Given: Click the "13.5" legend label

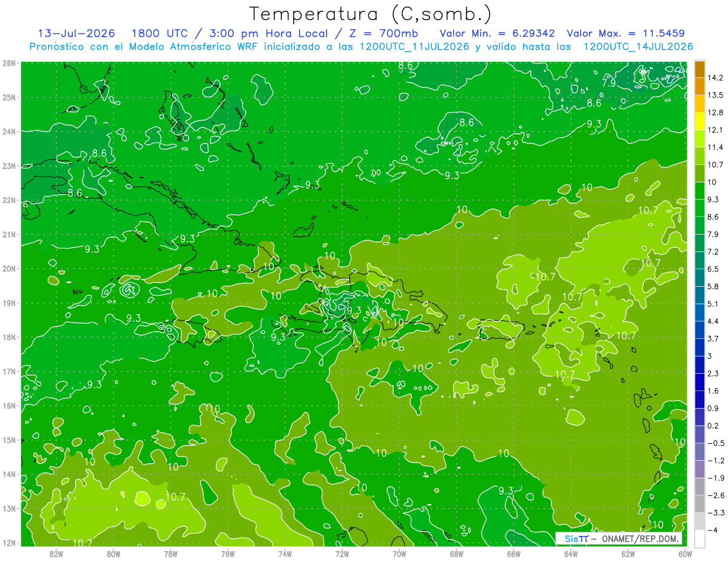Looking at the screenshot, I should [x=715, y=95].
